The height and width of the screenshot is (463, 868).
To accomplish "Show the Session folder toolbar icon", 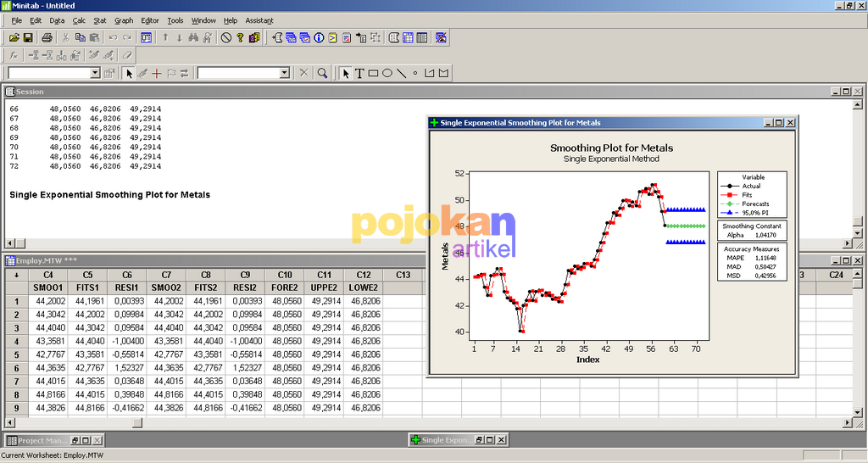I will pyautogui.click(x=277, y=37).
